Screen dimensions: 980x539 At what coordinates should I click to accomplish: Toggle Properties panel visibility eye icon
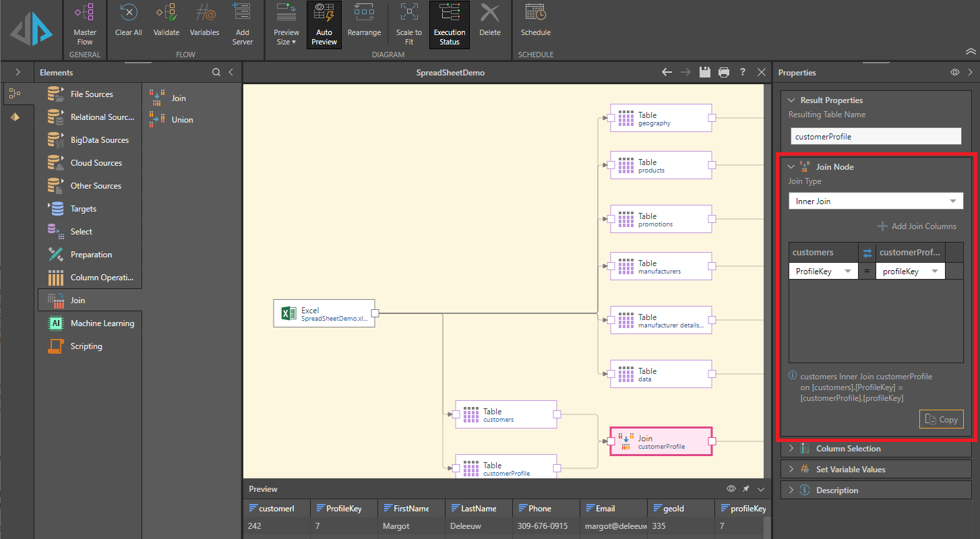[x=955, y=72]
